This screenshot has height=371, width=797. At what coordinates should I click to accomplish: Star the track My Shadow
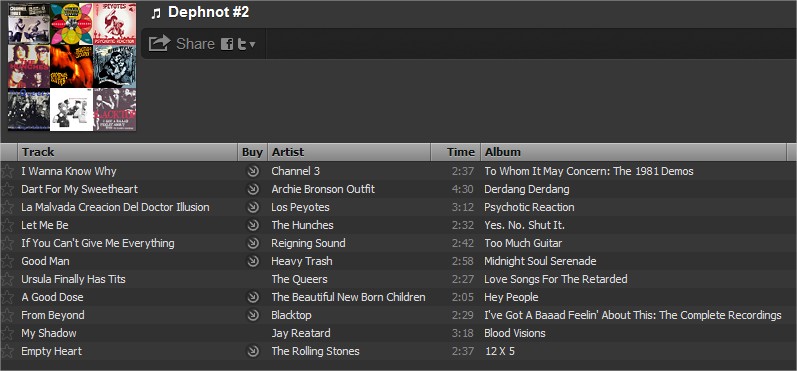click(7, 333)
